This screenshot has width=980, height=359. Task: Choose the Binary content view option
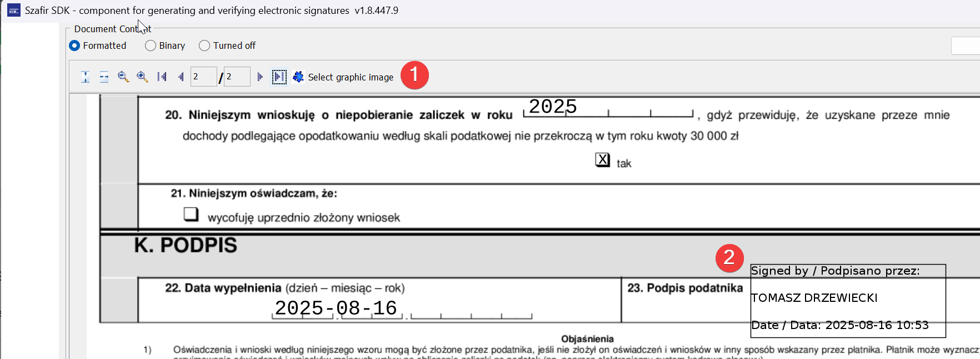click(x=151, y=46)
